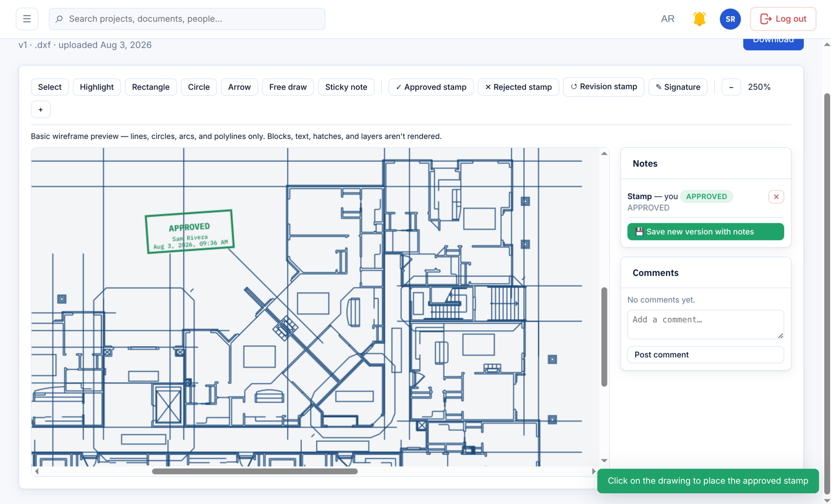Click into the Add a comment box
Viewport: 831px width, 504px height.
pyautogui.click(x=705, y=324)
